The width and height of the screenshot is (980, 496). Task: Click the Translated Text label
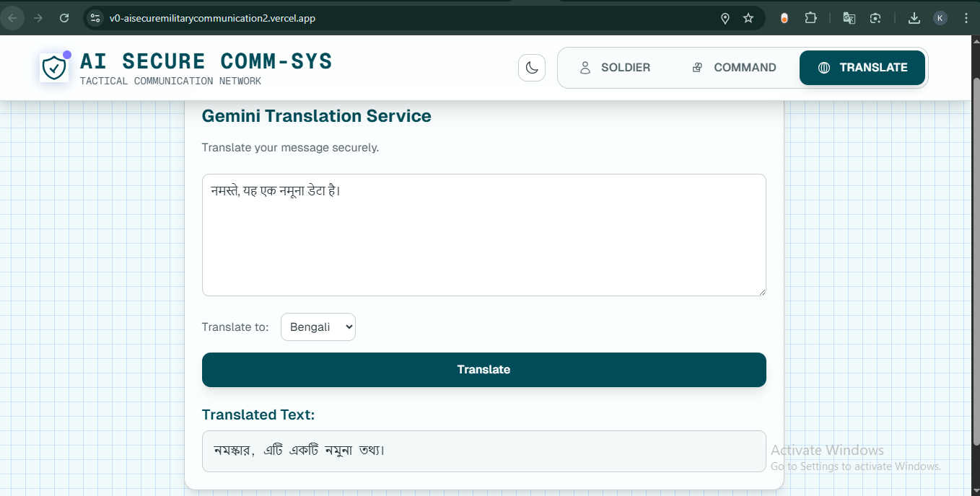point(258,415)
